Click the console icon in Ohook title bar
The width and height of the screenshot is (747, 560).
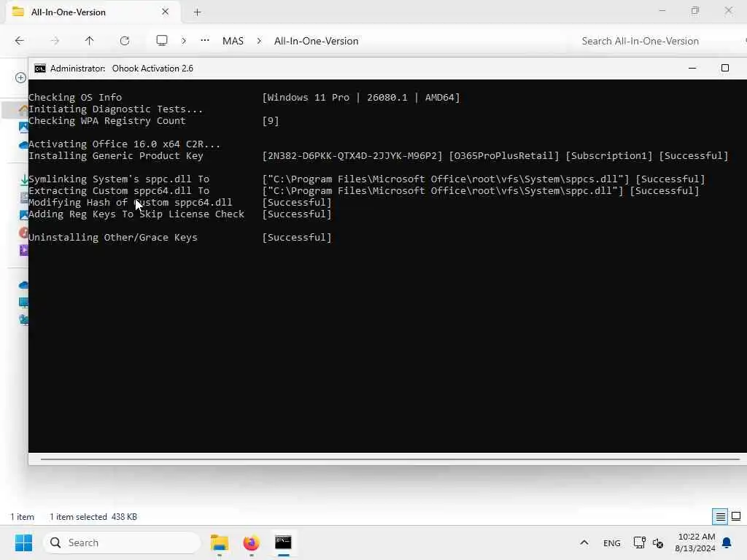tap(40, 69)
